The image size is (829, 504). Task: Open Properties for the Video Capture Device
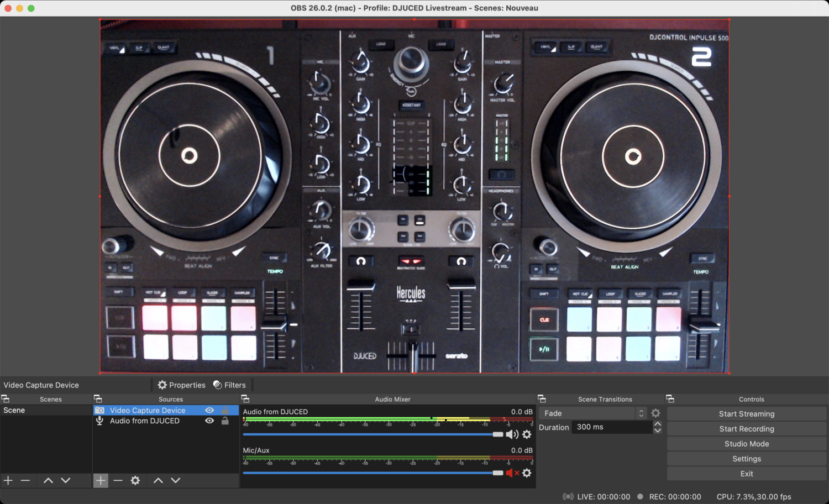coord(181,385)
